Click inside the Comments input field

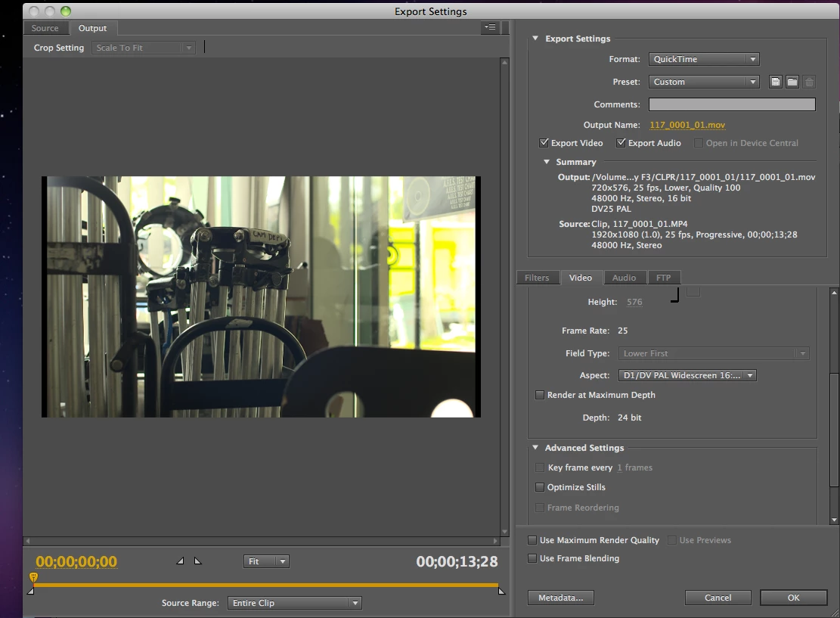click(732, 104)
